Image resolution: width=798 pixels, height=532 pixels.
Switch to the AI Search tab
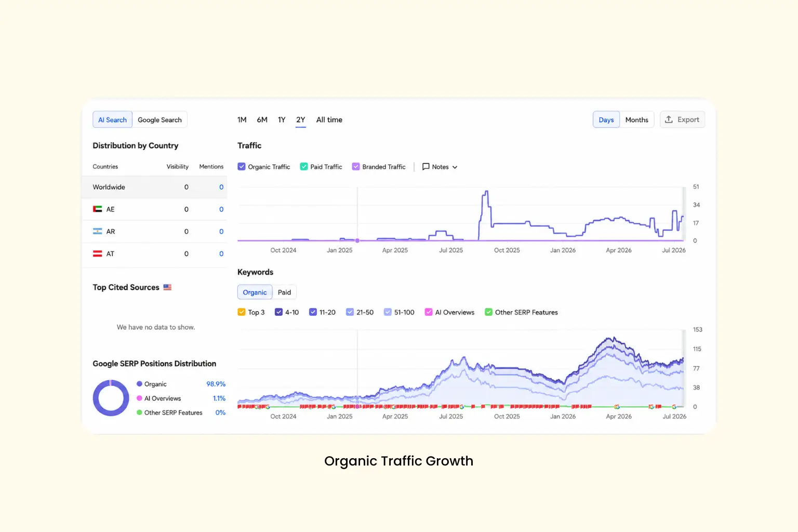tap(112, 119)
